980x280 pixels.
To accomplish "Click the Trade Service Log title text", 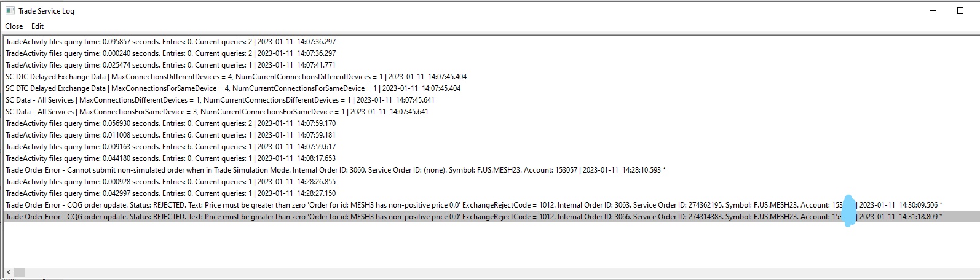I will 46,11.
